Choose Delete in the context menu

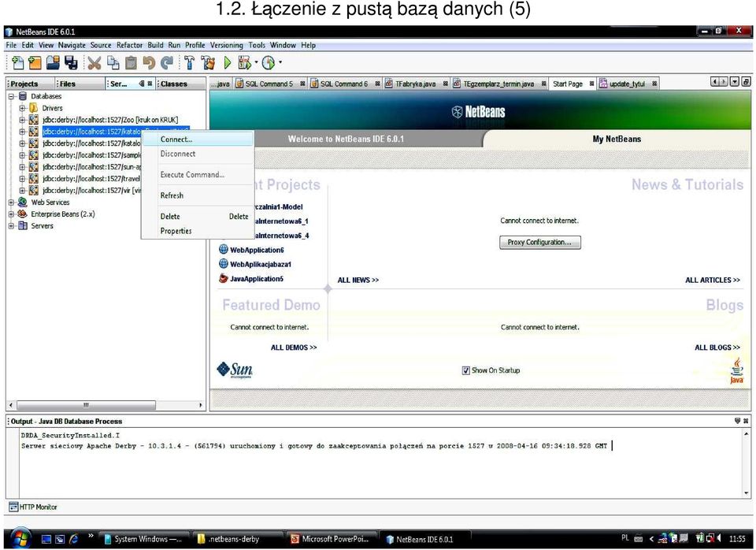click(x=197, y=217)
